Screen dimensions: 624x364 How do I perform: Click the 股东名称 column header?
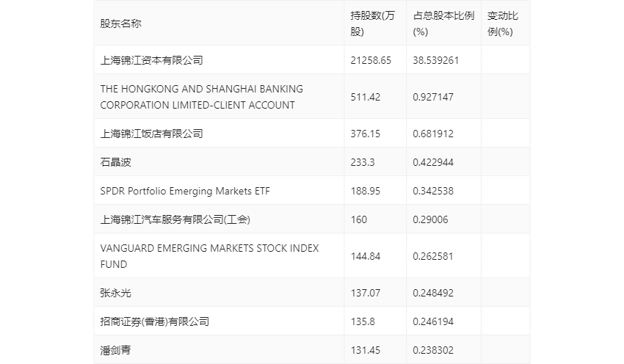(120, 23)
